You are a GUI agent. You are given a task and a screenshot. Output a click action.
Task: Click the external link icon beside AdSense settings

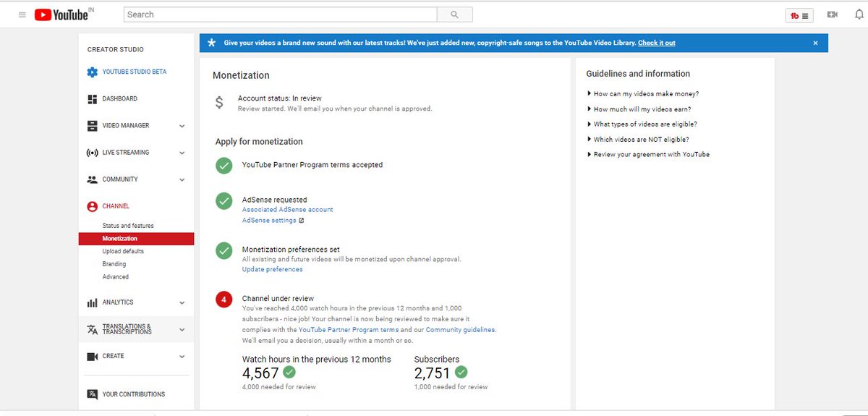(x=302, y=221)
